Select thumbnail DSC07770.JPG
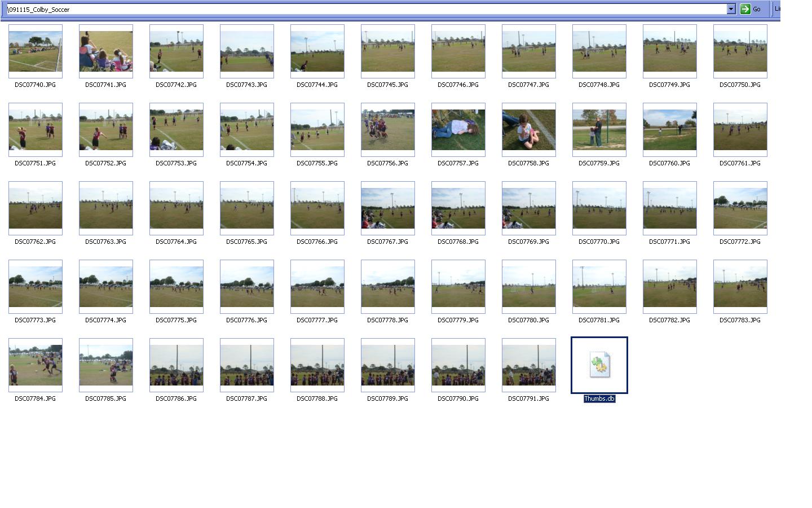This screenshot has height=508, width=812. (x=599, y=208)
